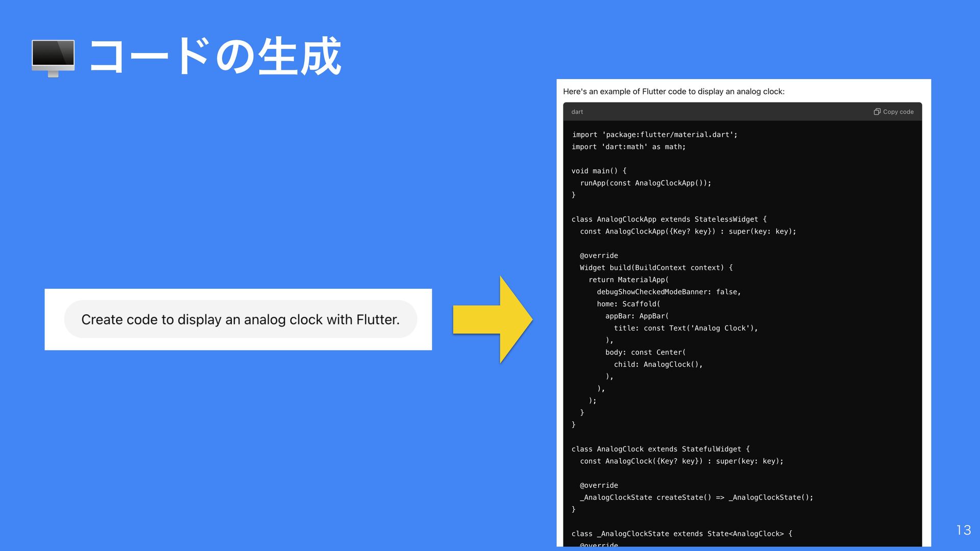The width and height of the screenshot is (980, 551).
Task: Click the line "import 'package:flutter/material.dart';"
Action: (x=654, y=135)
